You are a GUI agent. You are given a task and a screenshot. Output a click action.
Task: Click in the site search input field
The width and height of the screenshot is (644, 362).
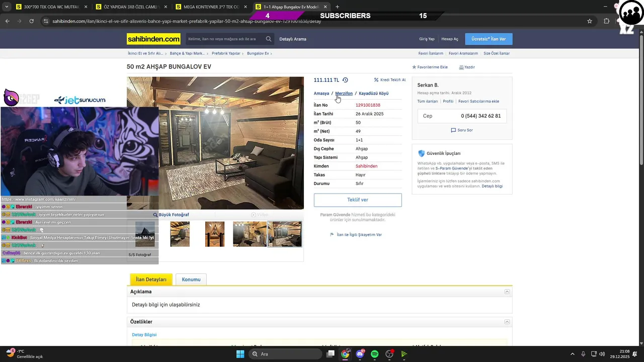(x=224, y=39)
